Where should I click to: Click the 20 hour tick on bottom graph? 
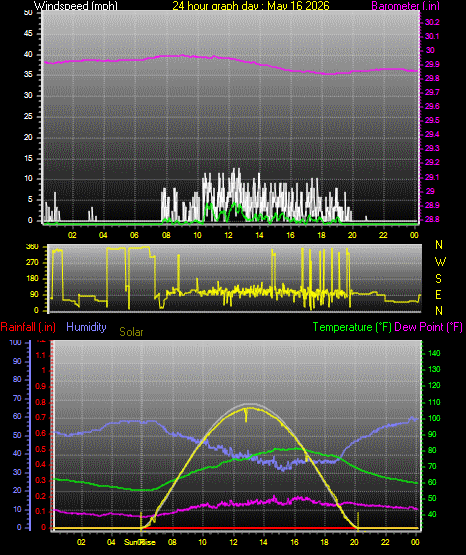tap(355, 542)
